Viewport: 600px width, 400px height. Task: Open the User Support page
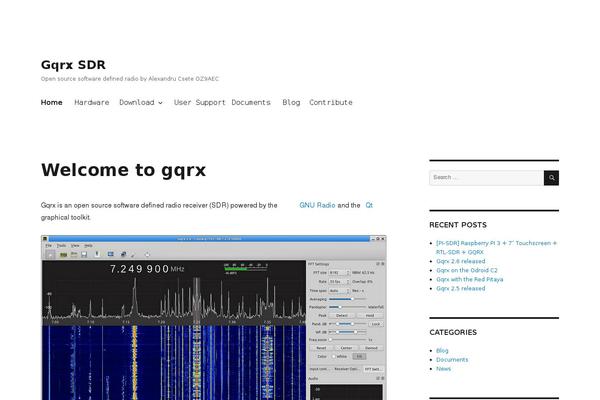click(199, 102)
